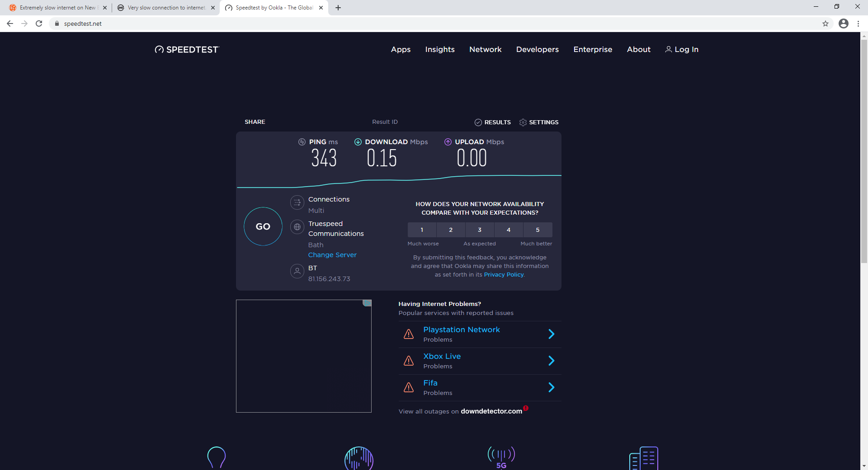This screenshot has height=470, width=868.
Task: Open Xbox Live problems link
Action: pyautogui.click(x=442, y=357)
